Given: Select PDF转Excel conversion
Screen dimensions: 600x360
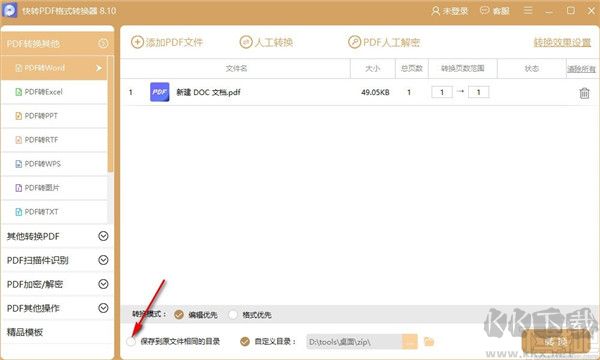Looking at the screenshot, I should [54, 92].
